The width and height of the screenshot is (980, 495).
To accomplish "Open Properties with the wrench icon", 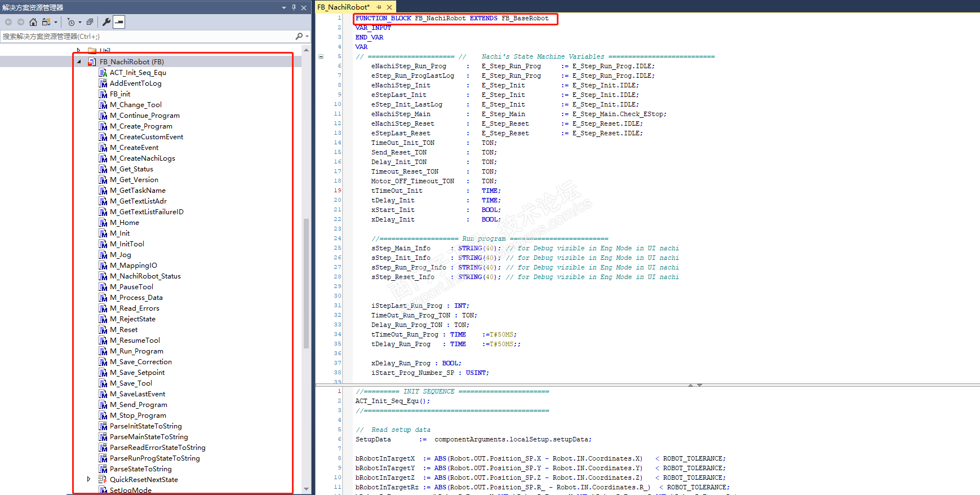I will tap(107, 22).
